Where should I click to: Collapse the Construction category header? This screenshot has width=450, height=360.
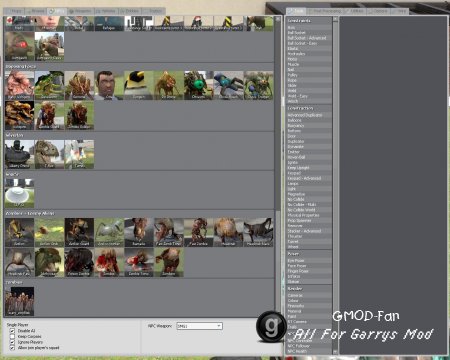tap(309, 108)
